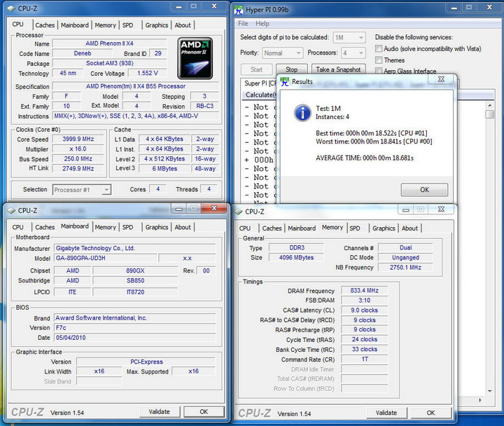The height and width of the screenshot is (426, 504).
Task: Click the Results dialog title bar icon
Action: pyautogui.click(x=285, y=81)
